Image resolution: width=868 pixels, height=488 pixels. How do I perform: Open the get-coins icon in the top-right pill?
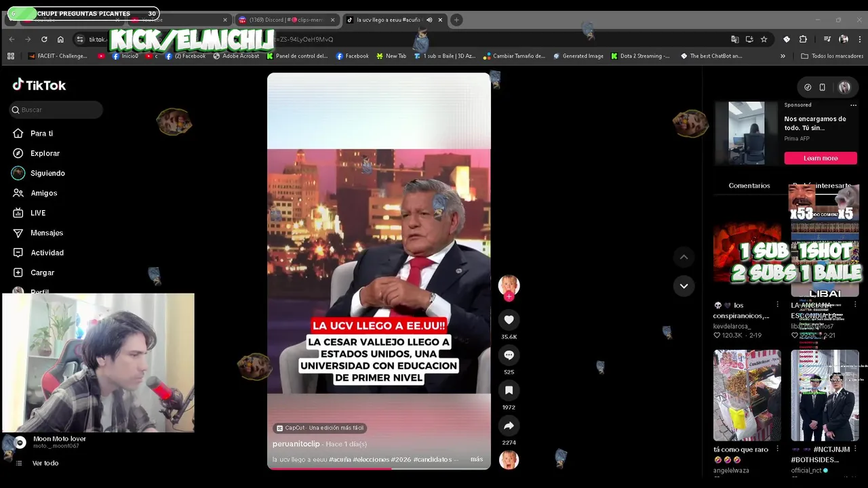tap(808, 87)
